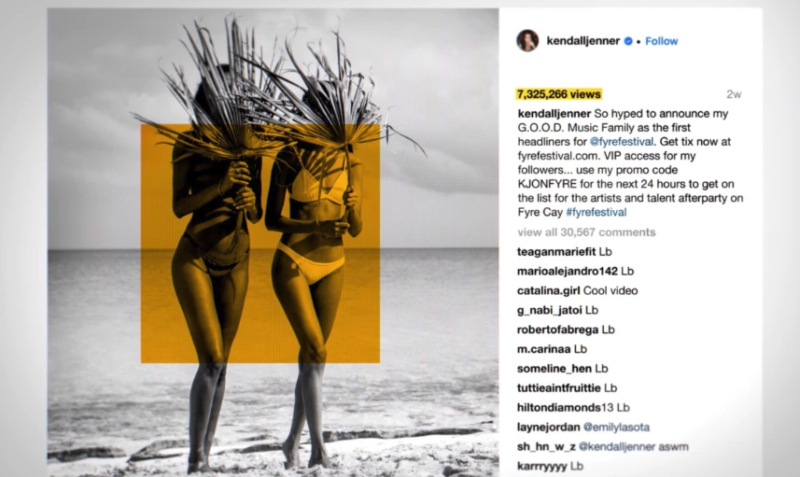Viewport: 800px width, 477px height.
Task: Click the orange square on beach video
Action: click(260, 244)
